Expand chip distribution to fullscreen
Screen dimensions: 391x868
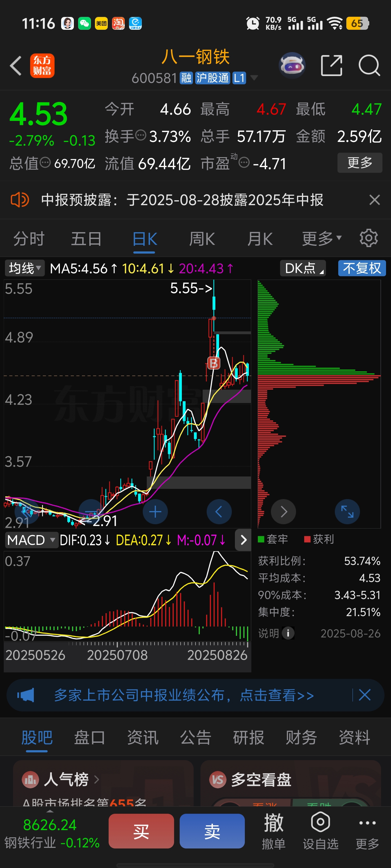347,512
